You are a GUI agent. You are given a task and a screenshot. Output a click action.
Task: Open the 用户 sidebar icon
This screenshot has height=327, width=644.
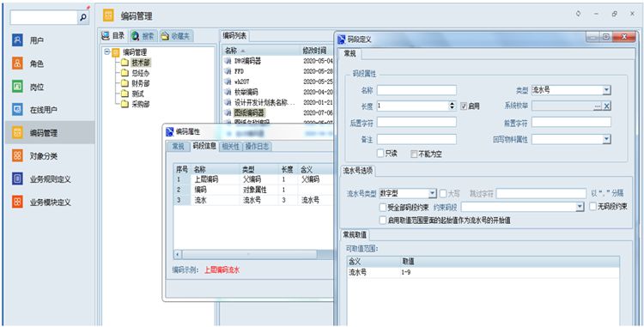pyautogui.click(x=17, y=40)
